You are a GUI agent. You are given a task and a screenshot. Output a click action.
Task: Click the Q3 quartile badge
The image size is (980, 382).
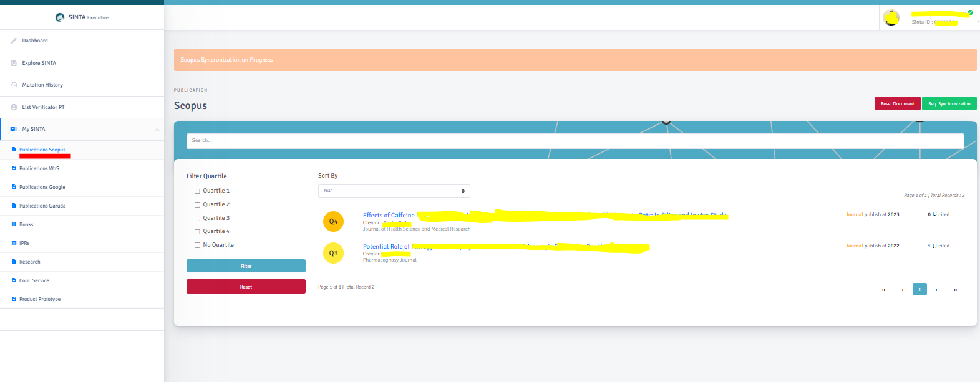[333, 253]
